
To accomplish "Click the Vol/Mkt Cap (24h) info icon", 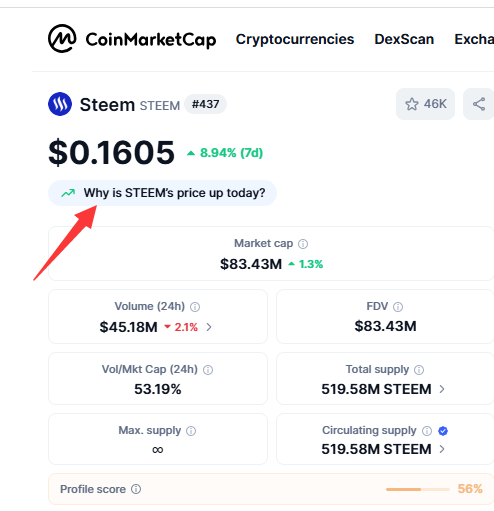I will point(208,370).
